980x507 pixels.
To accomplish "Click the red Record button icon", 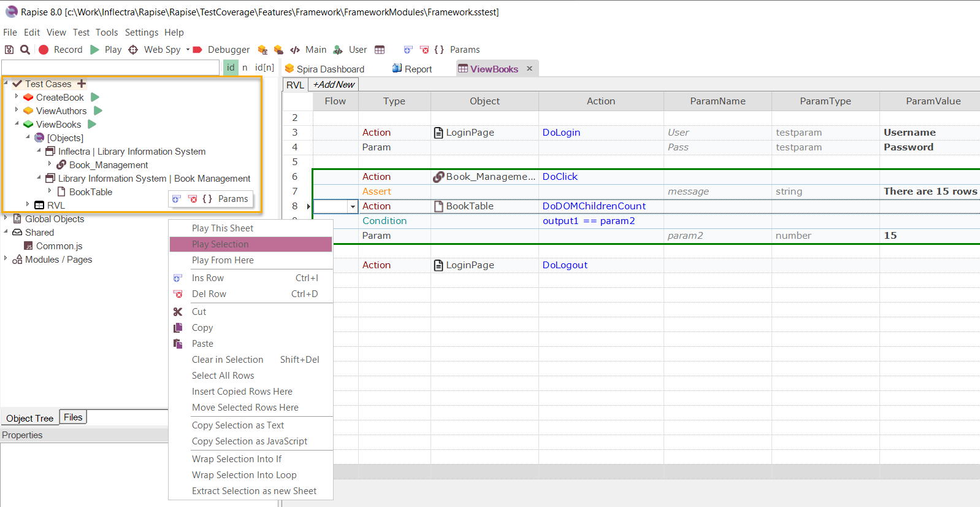I will click(x=44, y=50).
